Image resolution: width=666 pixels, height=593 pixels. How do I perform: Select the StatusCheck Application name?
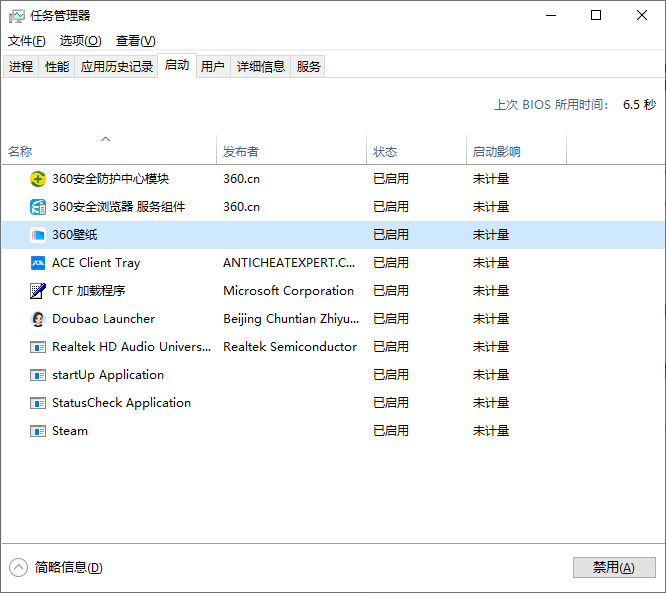(x=121, y=403)
